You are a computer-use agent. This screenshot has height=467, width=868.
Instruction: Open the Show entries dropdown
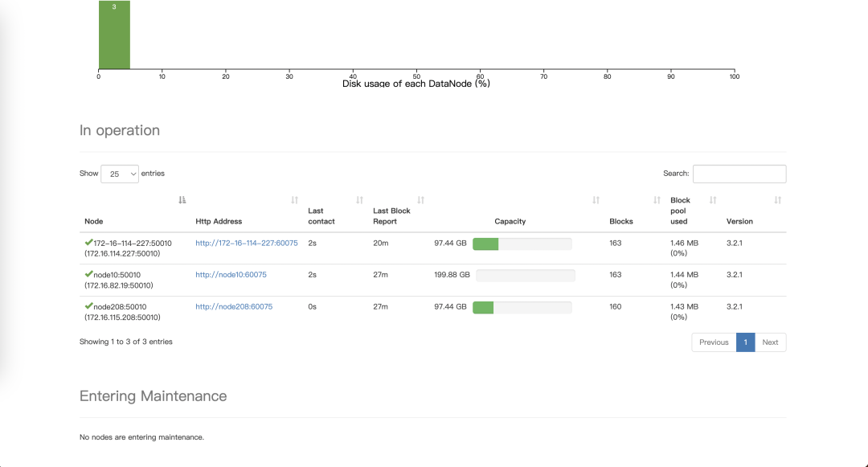[x=120, y=174]
